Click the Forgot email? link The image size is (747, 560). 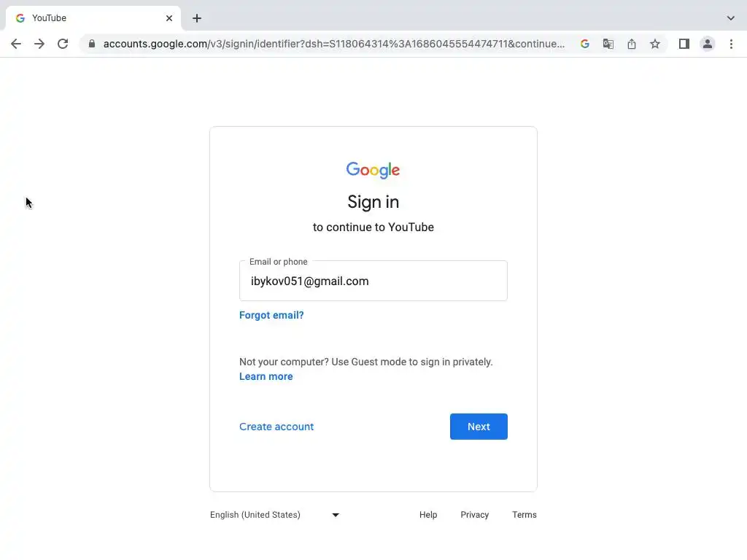(271, 315)
